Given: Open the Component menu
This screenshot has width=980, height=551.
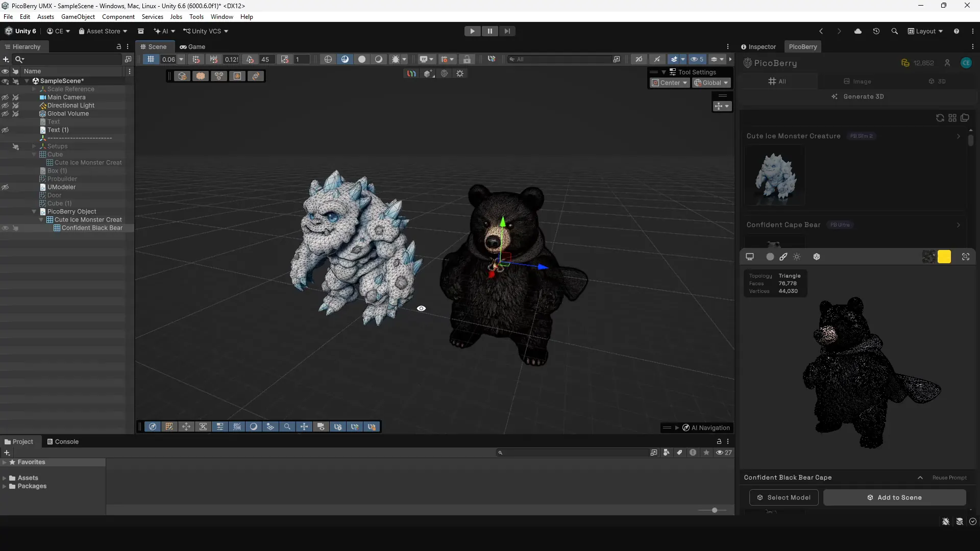Looking at the screenshot, I should tap(118, 17).
